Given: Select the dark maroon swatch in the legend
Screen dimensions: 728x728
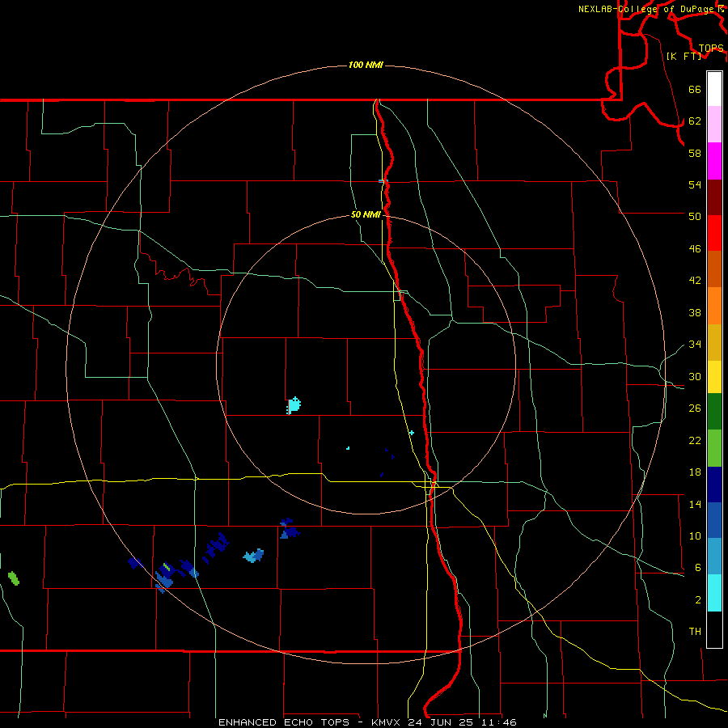Looking at the screenshot, I should tap(714, 197).
